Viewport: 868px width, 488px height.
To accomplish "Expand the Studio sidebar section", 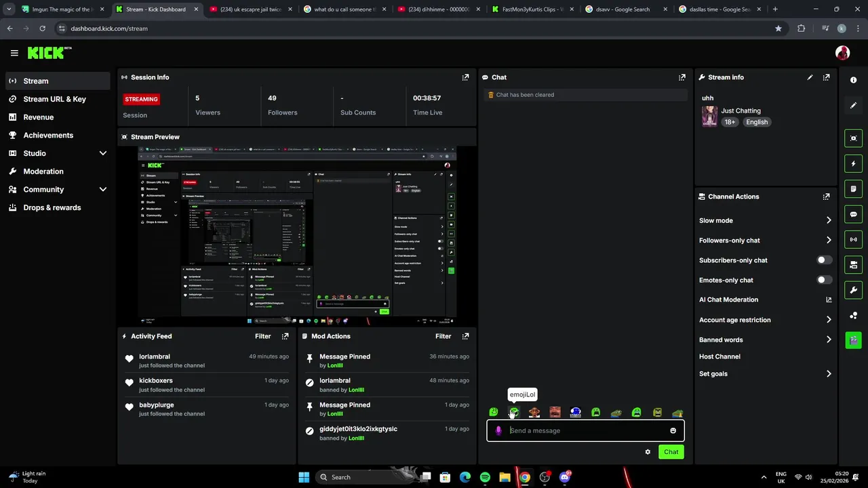I will (103, 153).
